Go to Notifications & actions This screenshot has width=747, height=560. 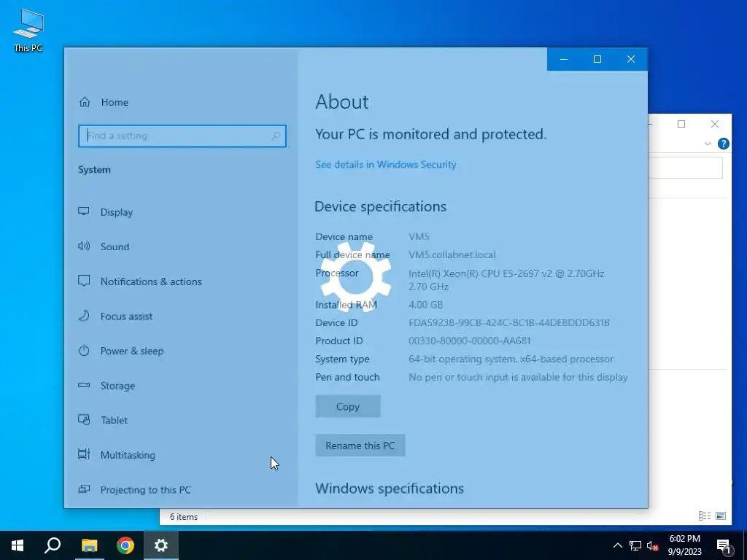140,281
